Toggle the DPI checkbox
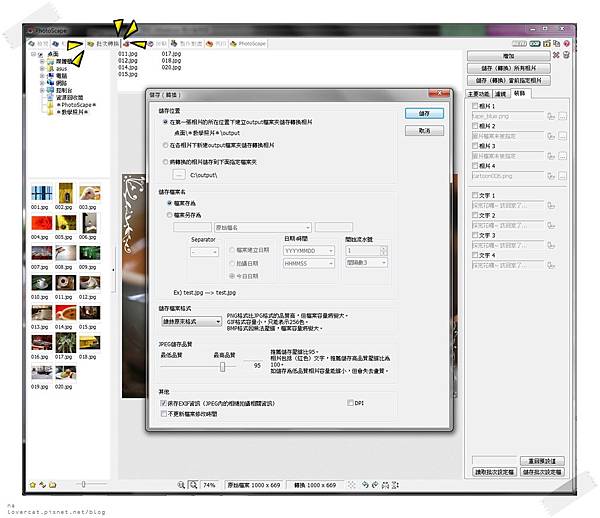Image resolution: width=600 pixels, height=518 pixels. click(350, 403)
